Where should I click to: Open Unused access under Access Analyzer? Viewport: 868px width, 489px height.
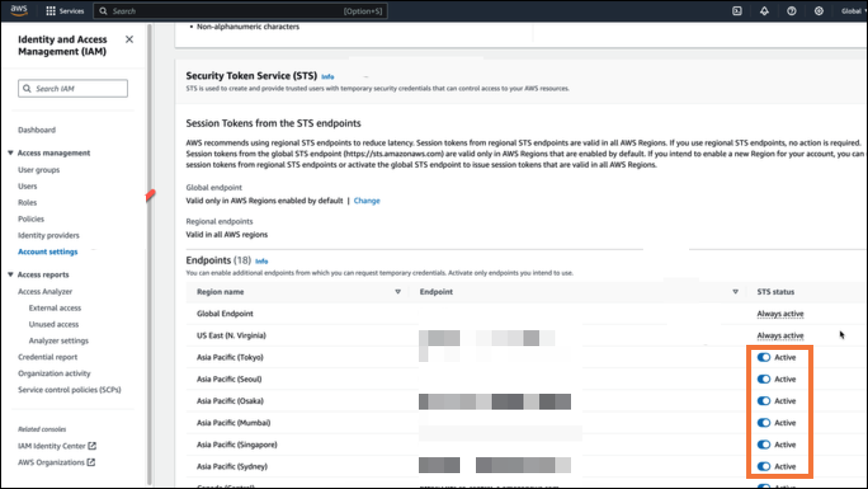pyautogui.click(x=54, y=325)
